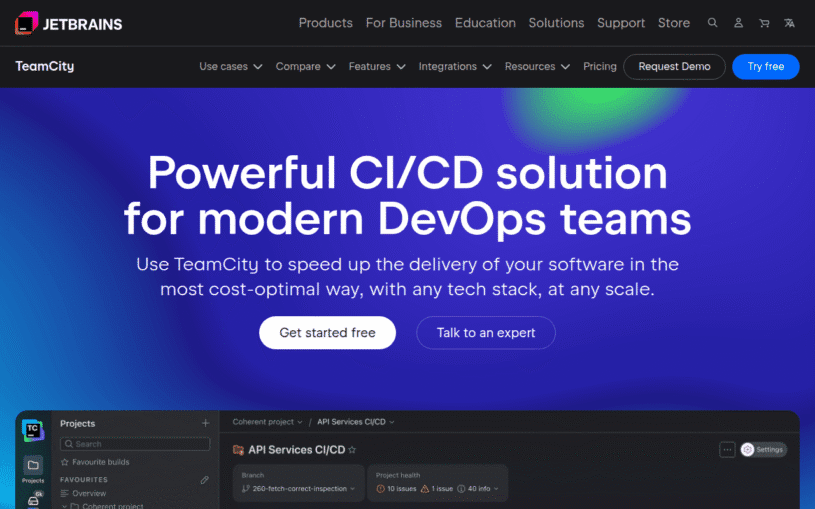The width and height of the screenshot is (815, 509).
Task: Open Settings in the app preview
Action: click(763, 450)
